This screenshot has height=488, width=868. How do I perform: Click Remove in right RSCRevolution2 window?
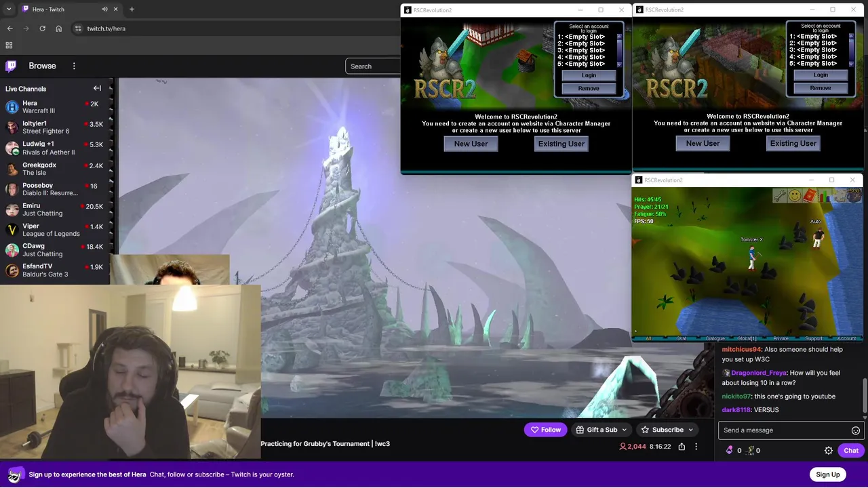(821, 87)
